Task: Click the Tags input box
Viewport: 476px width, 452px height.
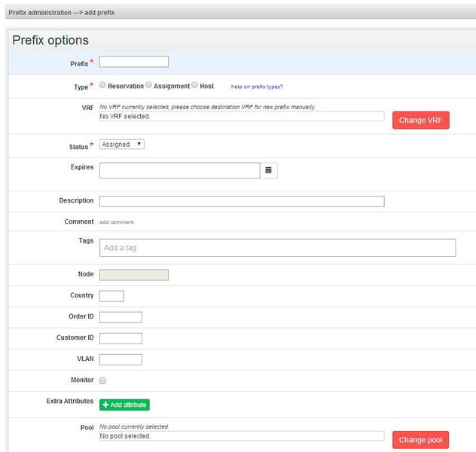Action: point(277,248)
